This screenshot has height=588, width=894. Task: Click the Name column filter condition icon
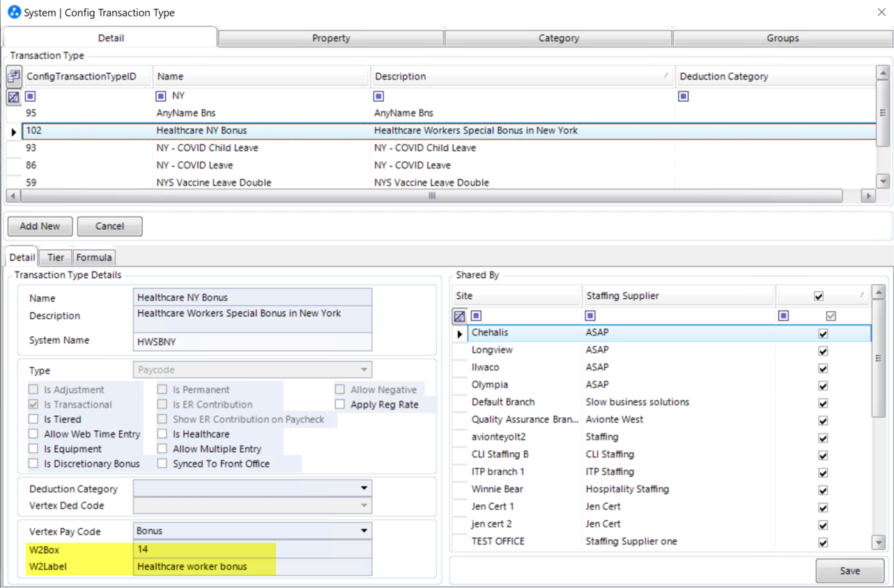[x=161, y=96]
